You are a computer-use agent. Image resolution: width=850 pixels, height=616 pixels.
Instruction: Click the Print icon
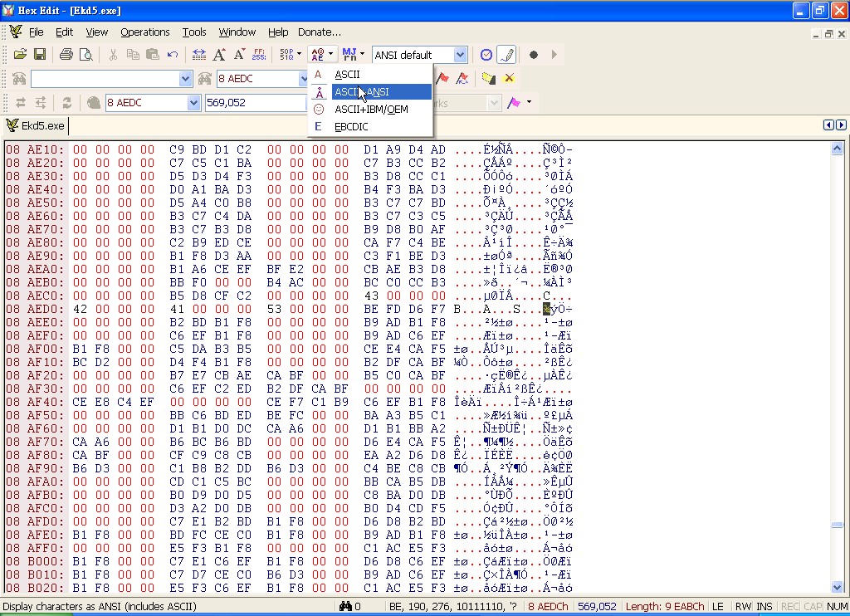(66, 54)
